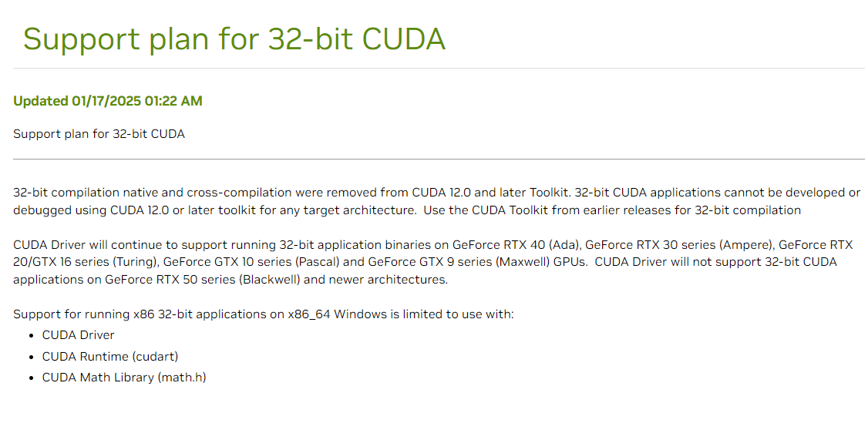Click the horizontal divider above the first paragraph
This screenshot has height=440, width=868.
(439, 160)
